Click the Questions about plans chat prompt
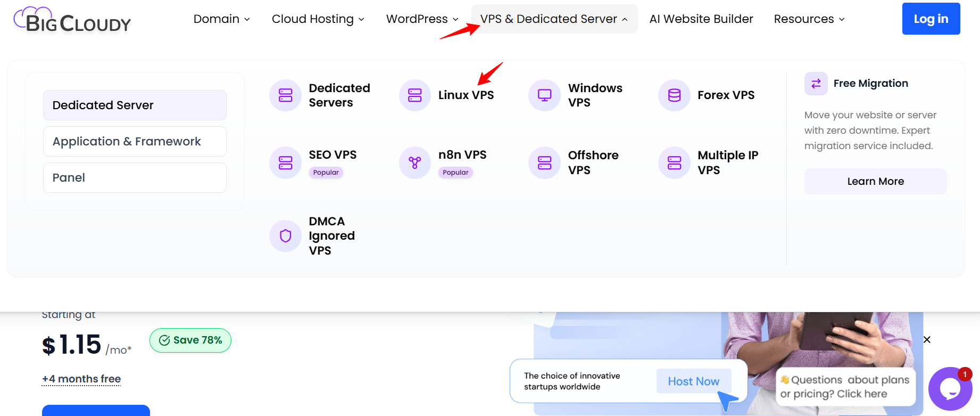 coord(845,387)
